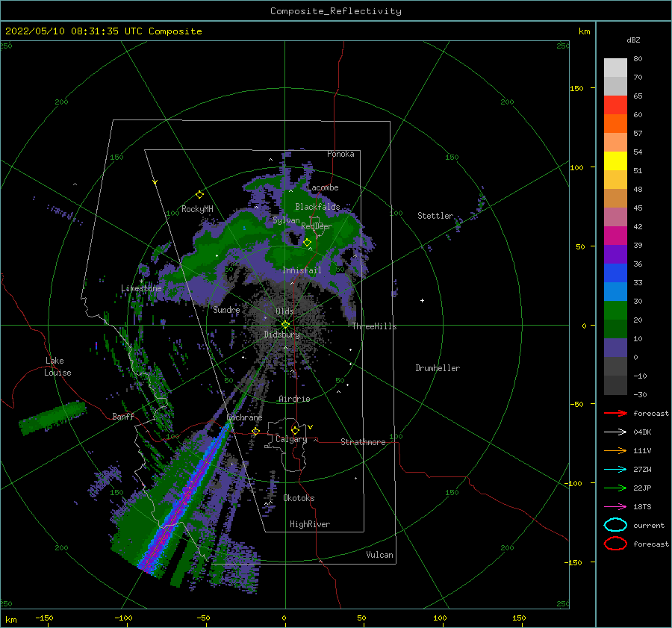Click the km unit label at top right
Viewport: 672px width, 628px height.
584,31
